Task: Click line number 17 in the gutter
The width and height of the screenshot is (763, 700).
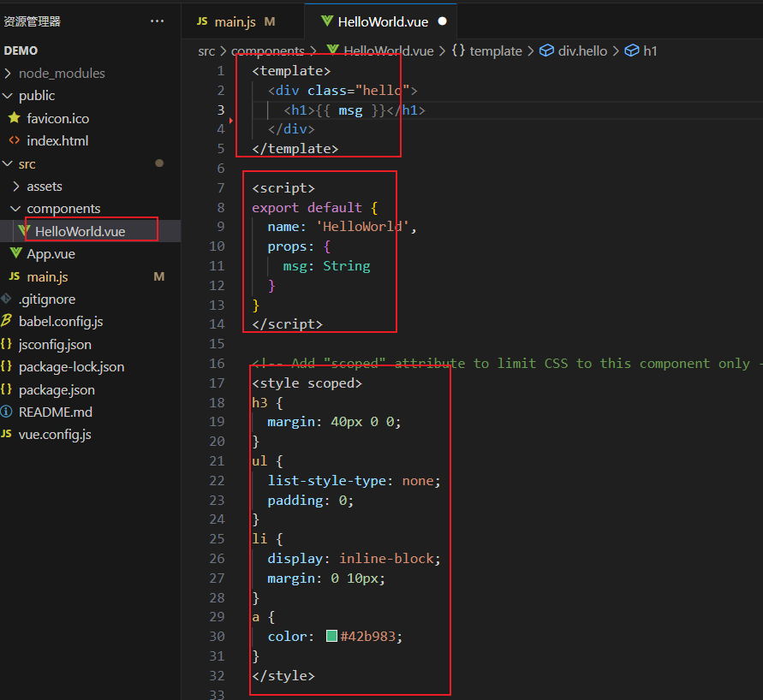Action: click(x=217, y=383)
